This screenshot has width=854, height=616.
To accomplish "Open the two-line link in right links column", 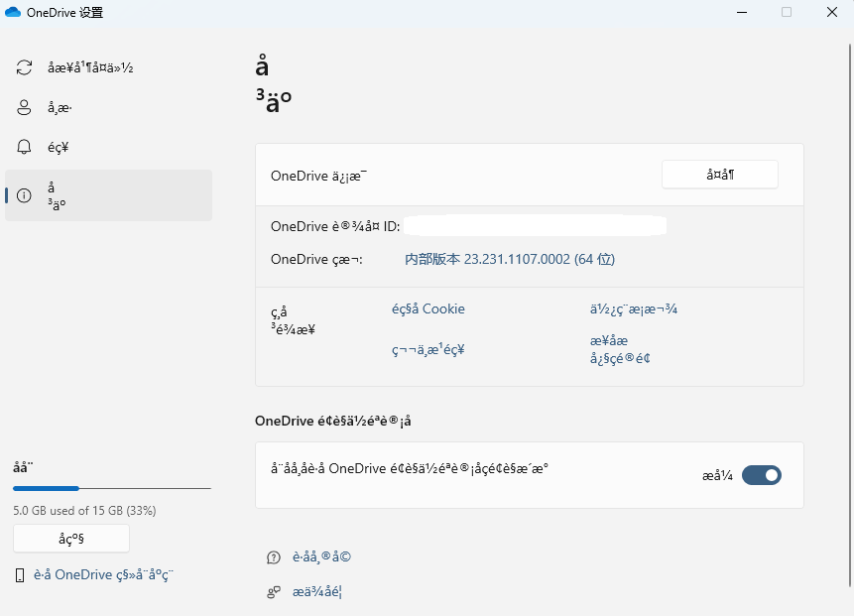I will (x=620, y=349).
